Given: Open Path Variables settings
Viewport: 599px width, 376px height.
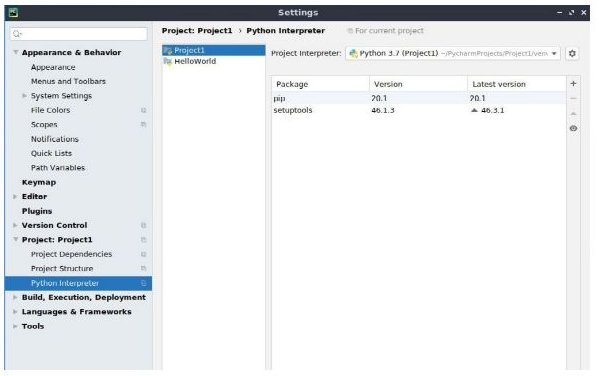Looking at the screenshot, I should point(58,168).
